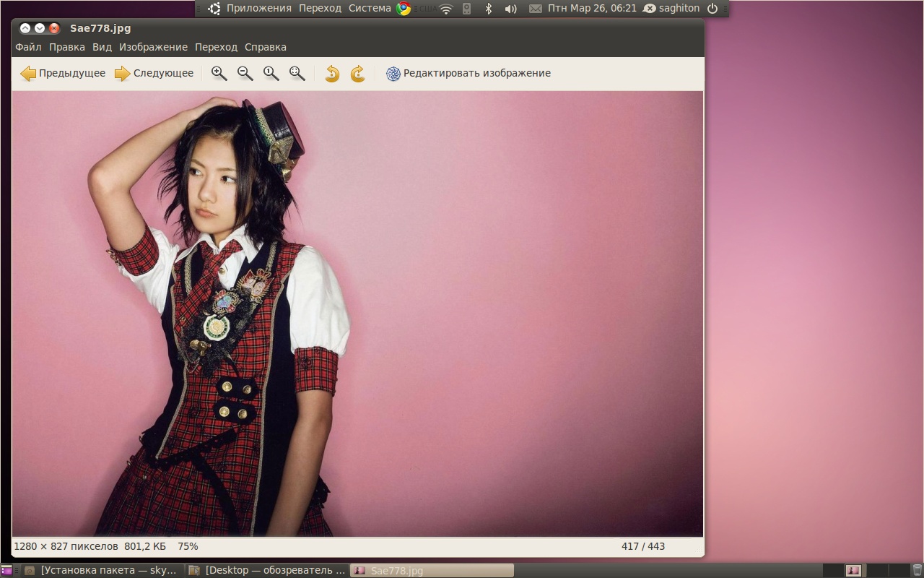Viewport: 924px width, 578px height.
Task: Open the Система panel menu
Action: [x=370, y=8]
